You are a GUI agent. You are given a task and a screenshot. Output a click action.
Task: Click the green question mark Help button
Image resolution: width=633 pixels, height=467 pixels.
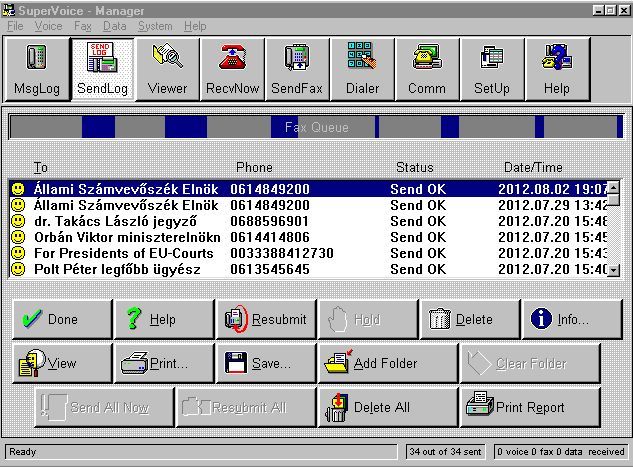click(x=164, y=319)
